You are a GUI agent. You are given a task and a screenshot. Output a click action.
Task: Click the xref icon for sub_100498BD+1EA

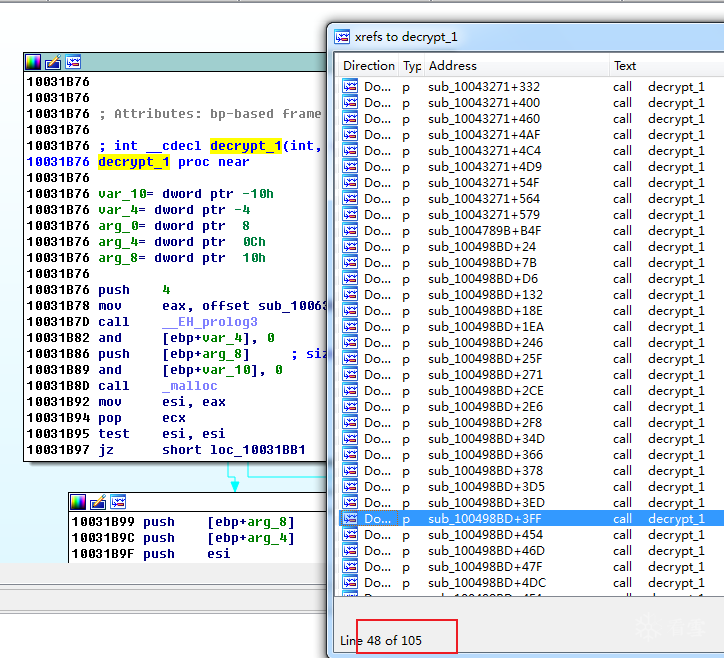pos(350,326)
